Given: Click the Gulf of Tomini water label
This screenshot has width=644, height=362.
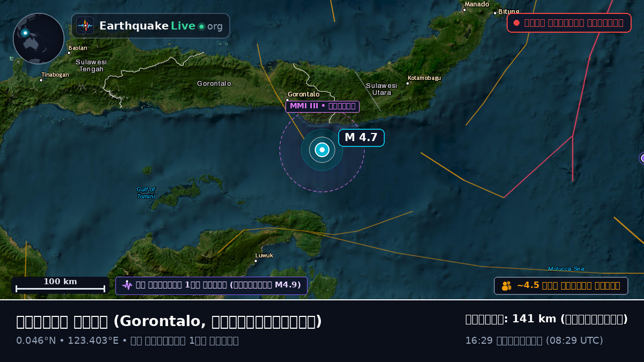Looking at the screenshot, I should (145, 193).
